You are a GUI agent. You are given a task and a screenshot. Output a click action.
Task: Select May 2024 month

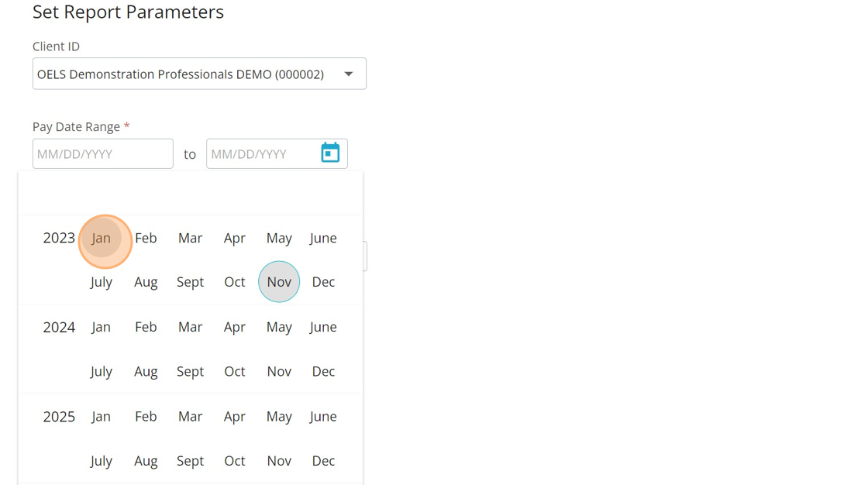point(279,328)
